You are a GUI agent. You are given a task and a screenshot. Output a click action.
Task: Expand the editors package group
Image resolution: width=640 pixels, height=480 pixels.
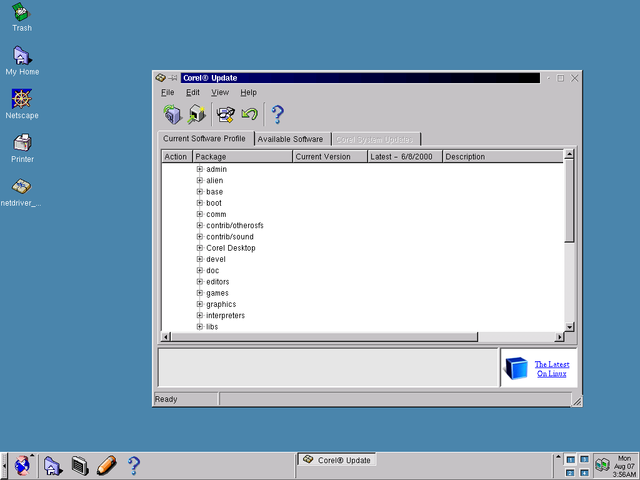coord(200,281)
